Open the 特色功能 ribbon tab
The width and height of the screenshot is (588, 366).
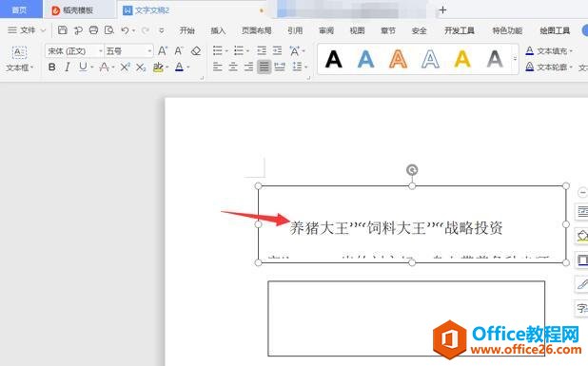(507, 30)
